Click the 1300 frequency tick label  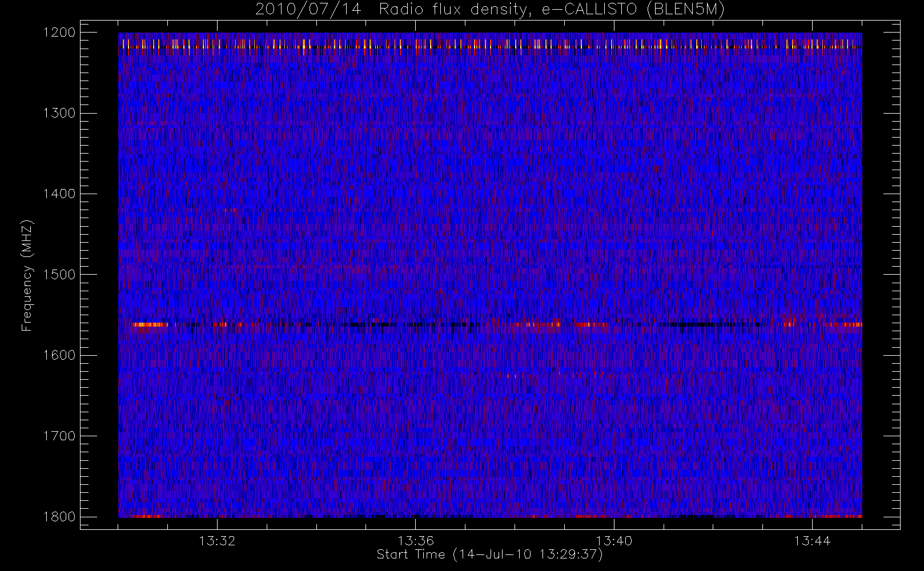click(59, 113)
